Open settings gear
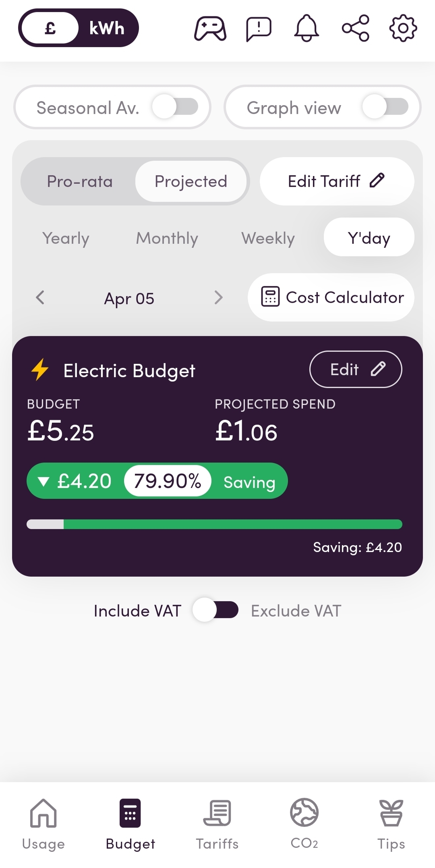 (403, 28)
